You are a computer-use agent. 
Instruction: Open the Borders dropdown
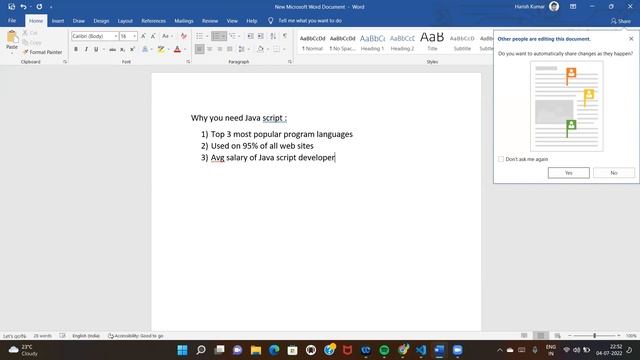click(x=284, y=49)
